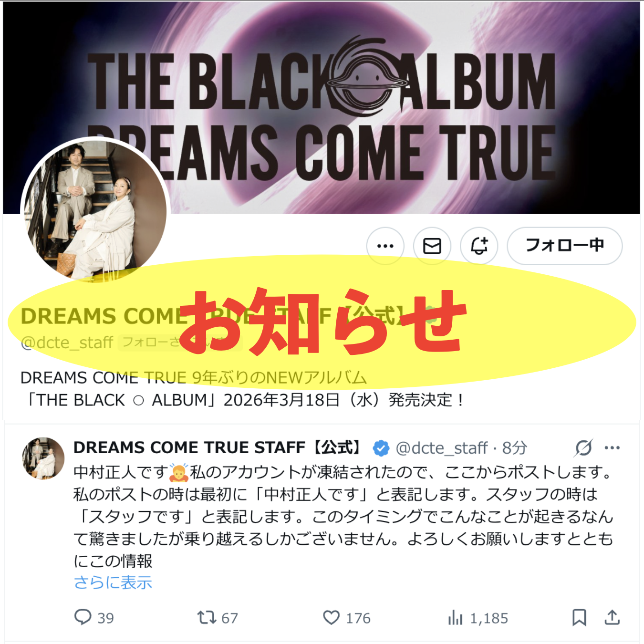Open the post's three-dot more menu
The image size is (644, 644).
coord(612,447)
